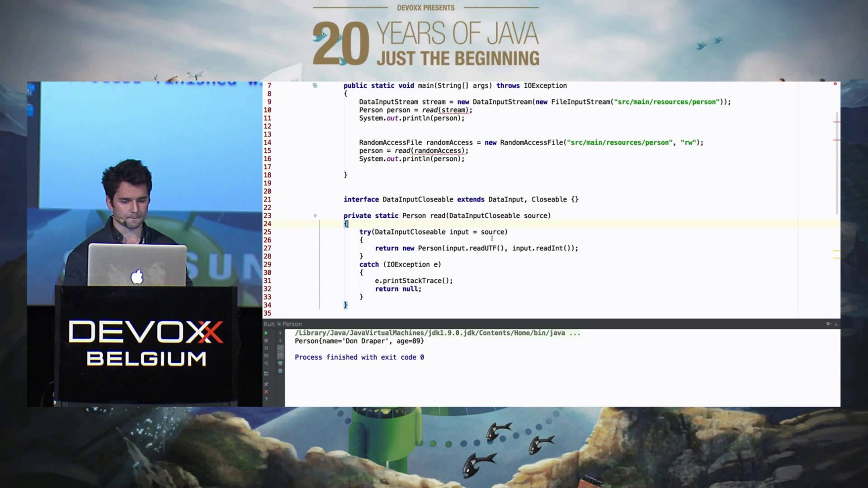Click the Process finished exit message
Viewport: 868px width, 488px height.
(359, 357)
